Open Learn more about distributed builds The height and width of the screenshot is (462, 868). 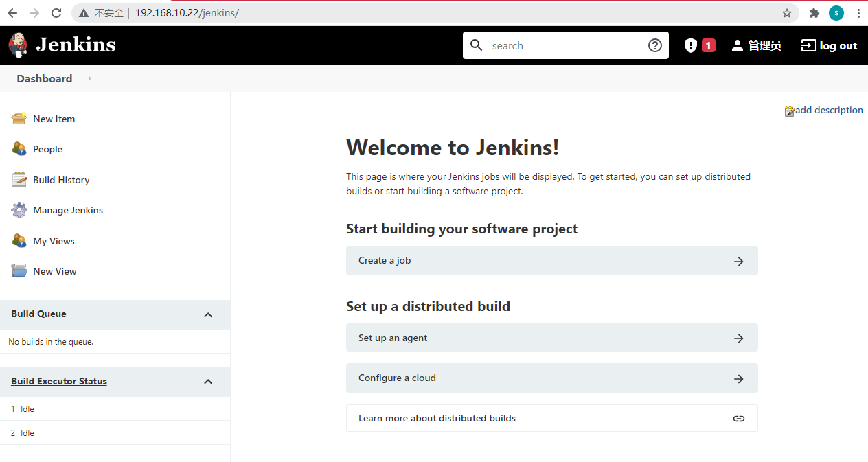pyautogui.click(x=551, y=418)
